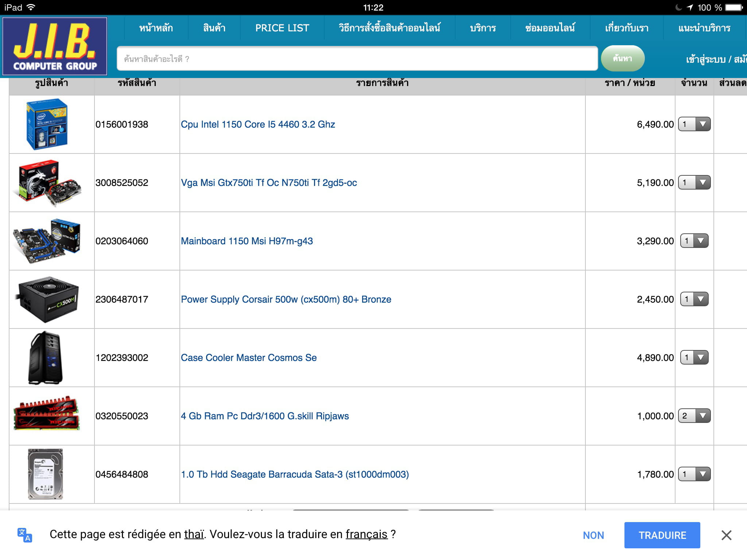Click the MSI graphics card thumbnail
The width and height of the screenshot is (747, 560).
47,182
